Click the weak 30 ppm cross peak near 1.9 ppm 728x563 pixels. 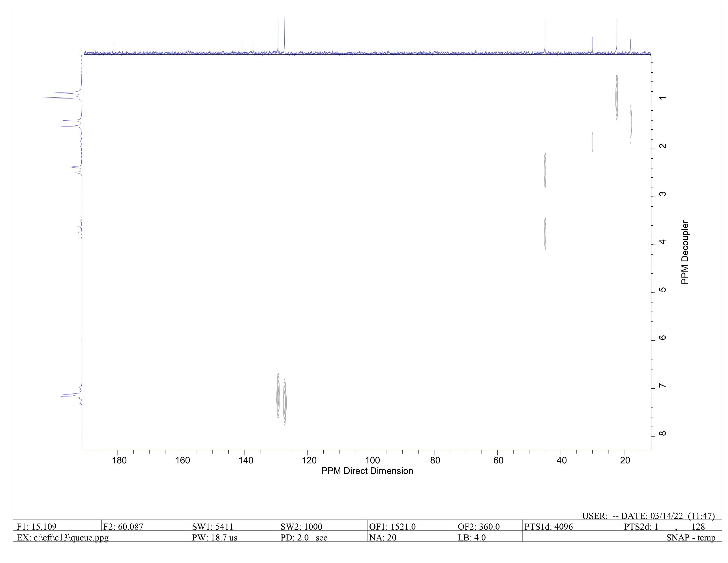click(x=592, y=142)
